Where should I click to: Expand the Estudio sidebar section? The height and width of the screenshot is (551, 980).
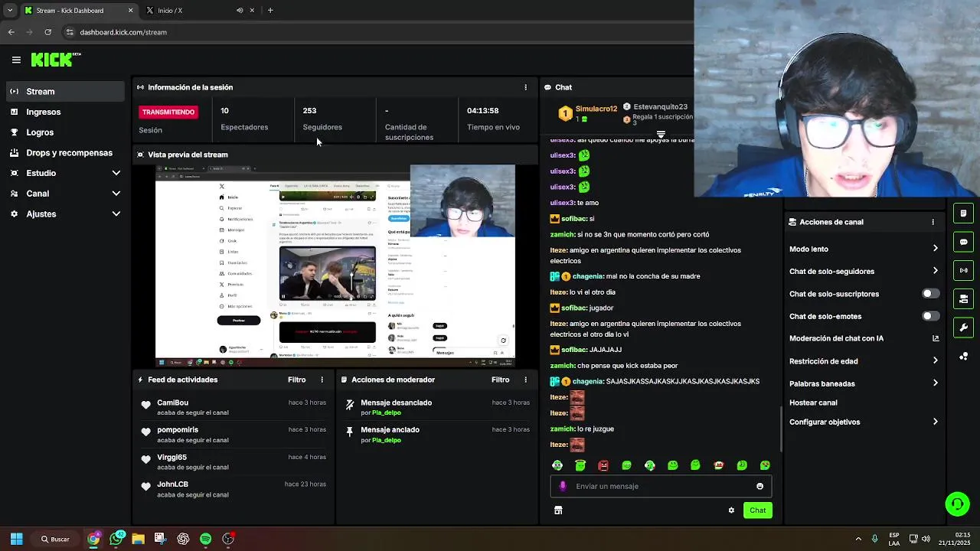point(116,173)
